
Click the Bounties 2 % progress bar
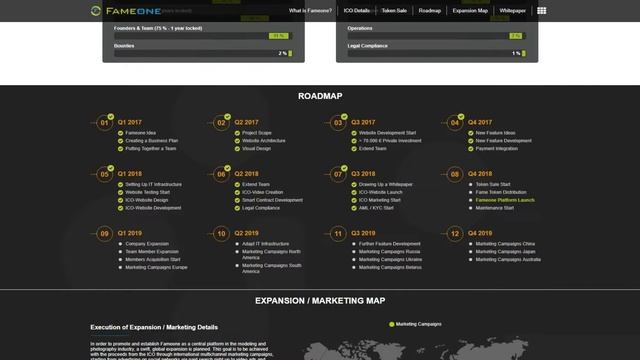(203, 53)
